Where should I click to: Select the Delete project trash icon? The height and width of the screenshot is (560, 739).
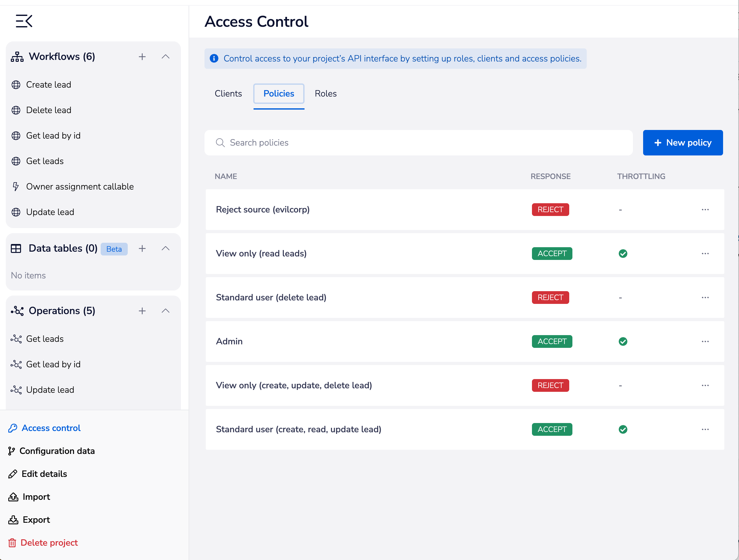(13, 542)
